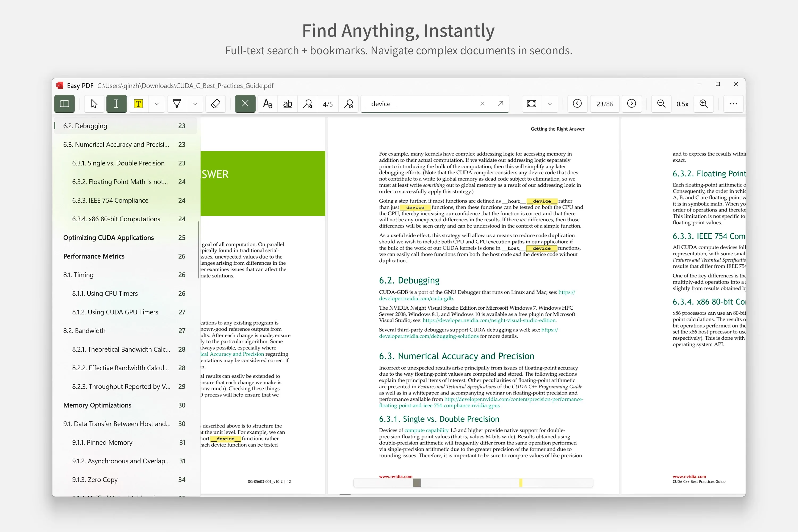
Task: Open 9.1. Data Transfer Between Host bookmark
Action: click(x=126, y=424)
